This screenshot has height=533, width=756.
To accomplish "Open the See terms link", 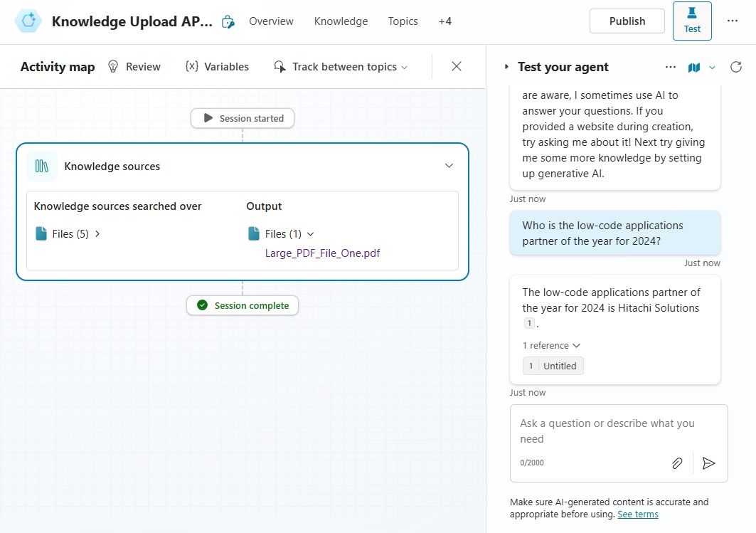I will (637, 514).
